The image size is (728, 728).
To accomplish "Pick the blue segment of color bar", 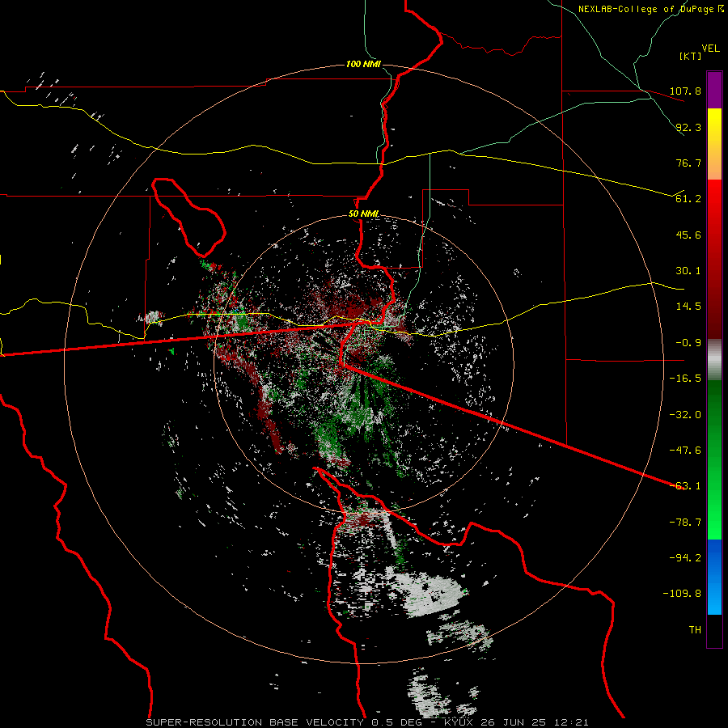I will coord(714,577).
